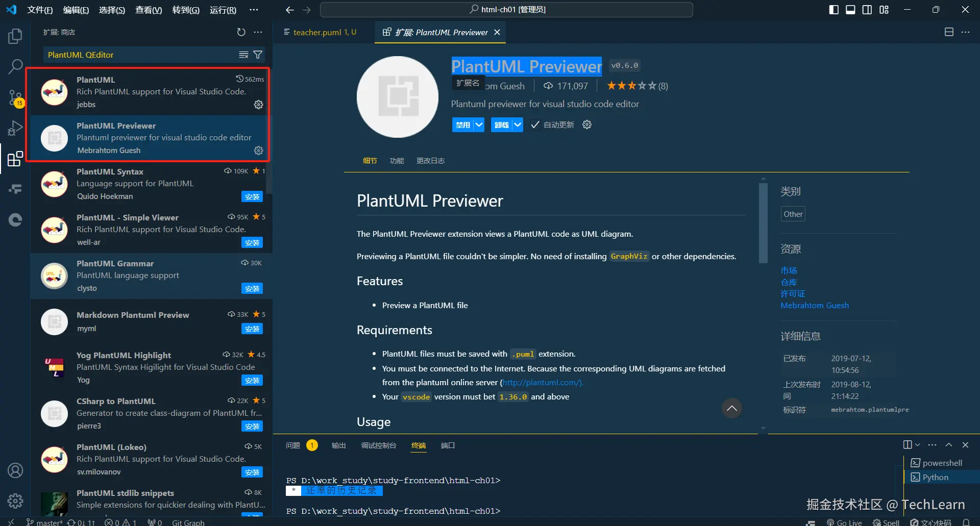Open the 运行(R) menu

tap(223, 10)
